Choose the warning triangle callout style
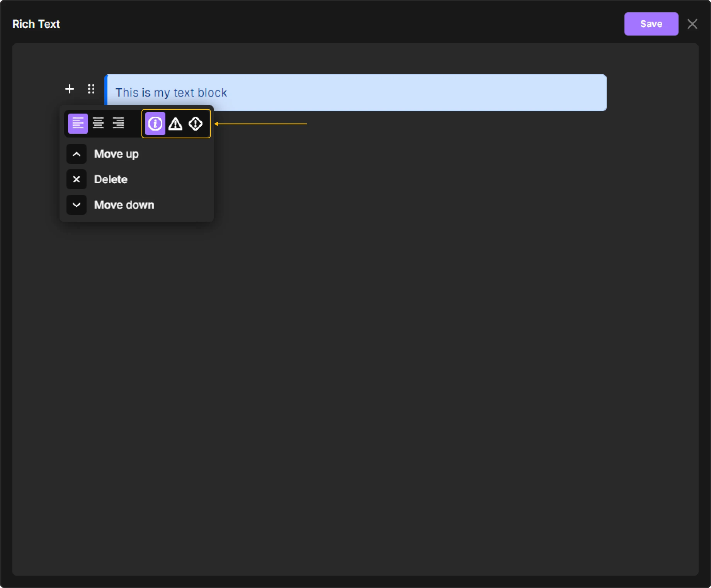This screenshot has height=588, width=711. coord(175,124)
